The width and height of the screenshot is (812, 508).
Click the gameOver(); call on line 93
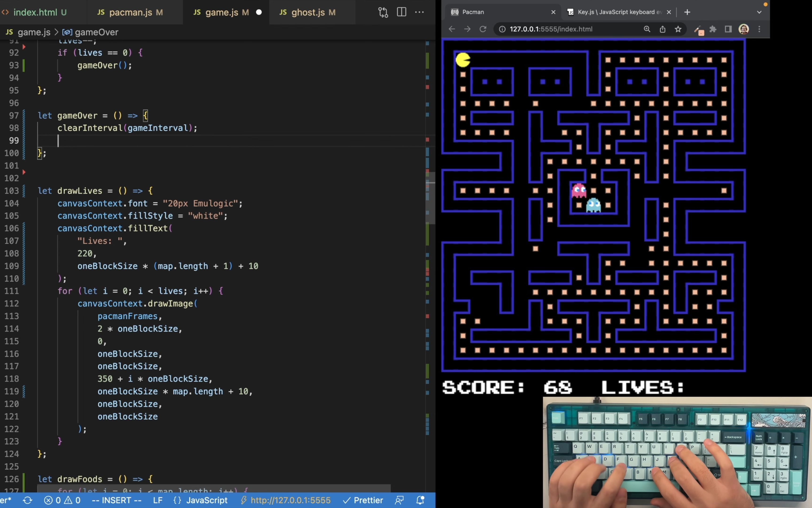(x=105, y=65)
